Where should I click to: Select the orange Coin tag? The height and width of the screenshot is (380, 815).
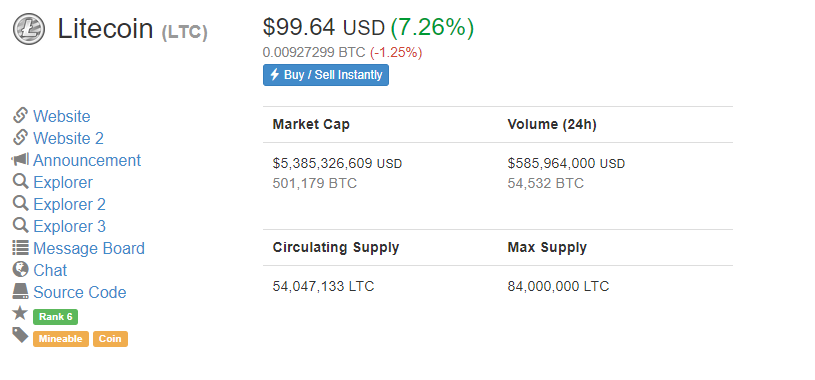110,339
